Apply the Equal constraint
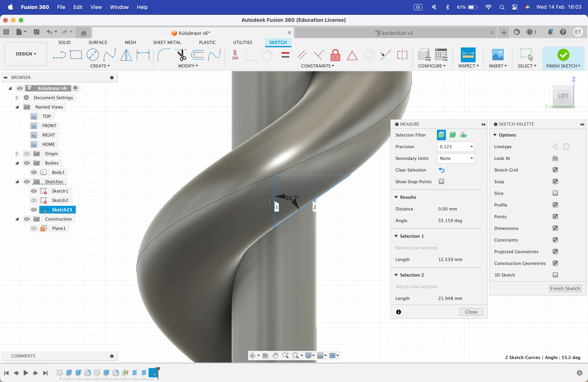Screen dimensions: 588x382 pos(285,55)
